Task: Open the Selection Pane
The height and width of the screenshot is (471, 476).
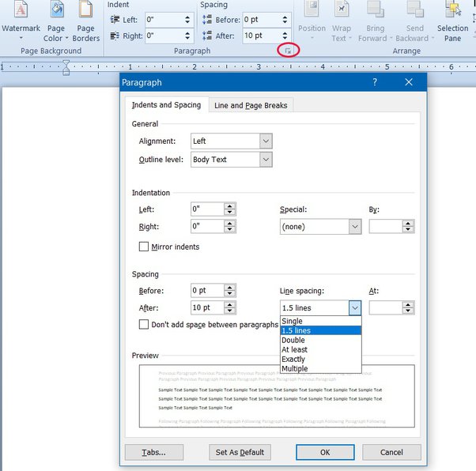Action: (452, 20)
